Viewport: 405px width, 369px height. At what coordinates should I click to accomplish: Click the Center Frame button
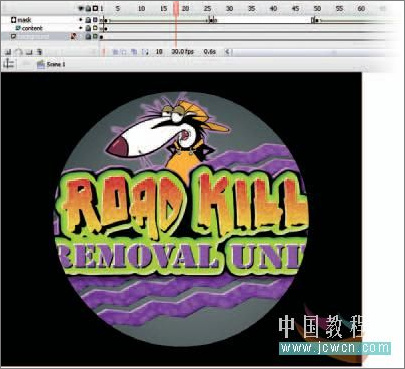(104, 52)
